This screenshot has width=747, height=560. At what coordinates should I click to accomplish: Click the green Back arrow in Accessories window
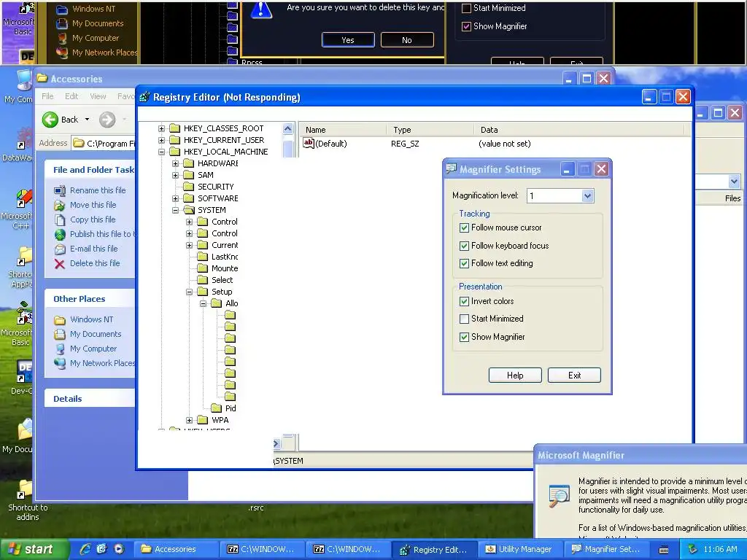(50, 120)
